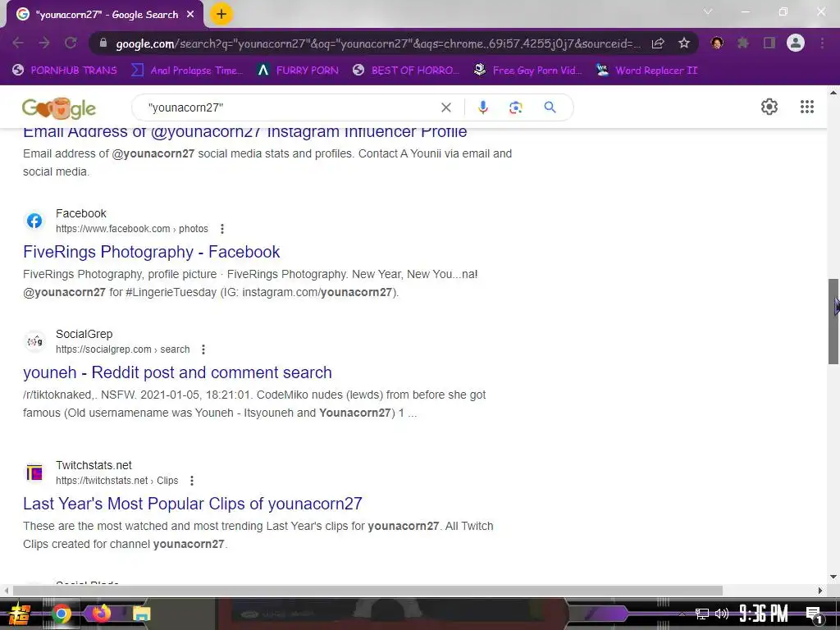
Task: Click the Facebook favicon in result
Action: click(x=34, y=221)
